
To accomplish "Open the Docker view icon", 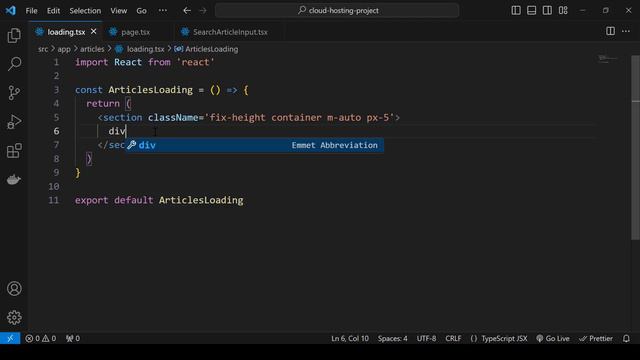I will (x=14, y=180).
